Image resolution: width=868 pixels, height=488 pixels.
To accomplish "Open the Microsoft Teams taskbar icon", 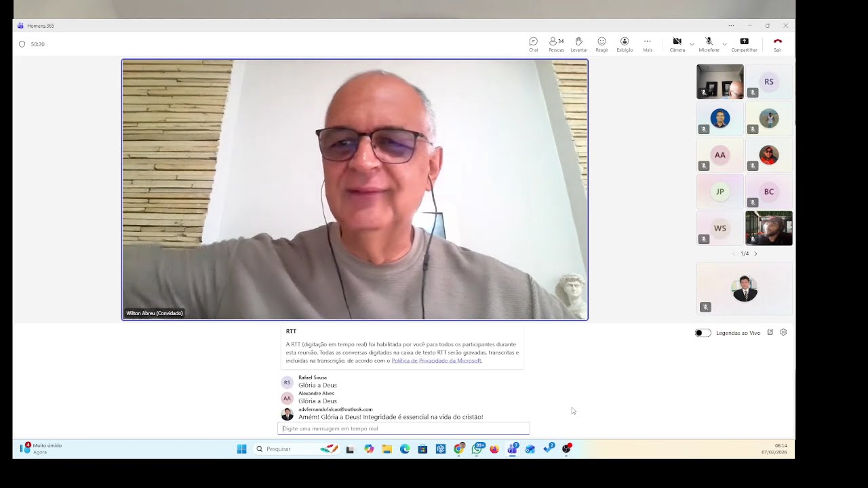I will point(512,449).
